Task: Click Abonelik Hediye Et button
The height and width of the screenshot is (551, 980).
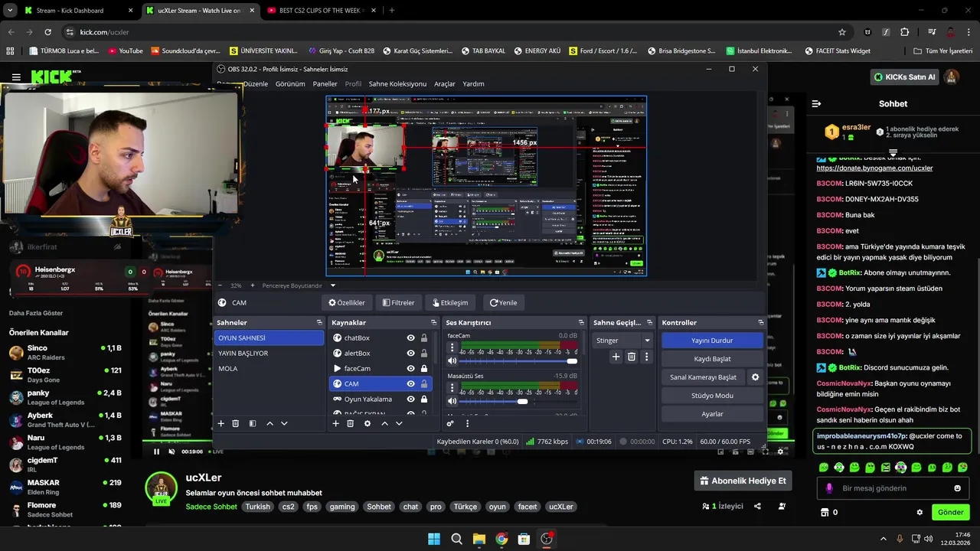Action: 743,481
